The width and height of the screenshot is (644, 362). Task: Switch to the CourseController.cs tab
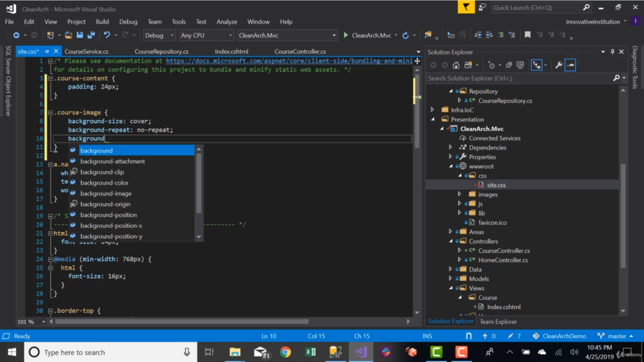pos(300,51)
